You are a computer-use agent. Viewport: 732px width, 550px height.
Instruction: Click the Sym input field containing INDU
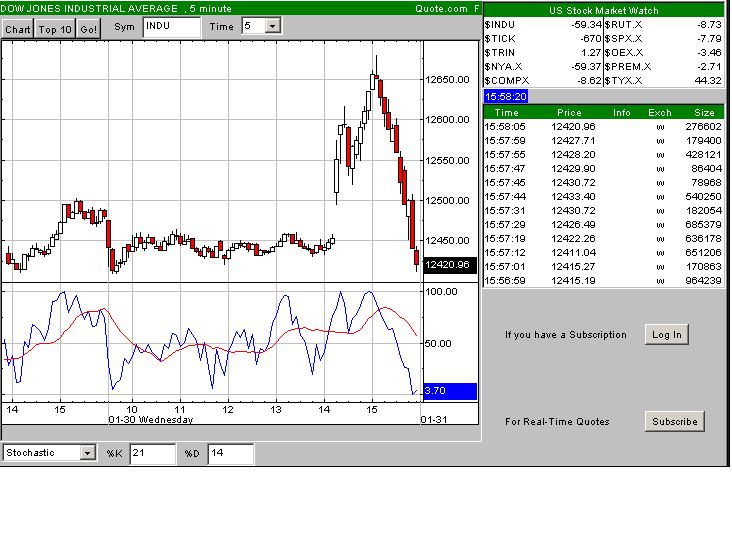[x=171, y=27]
